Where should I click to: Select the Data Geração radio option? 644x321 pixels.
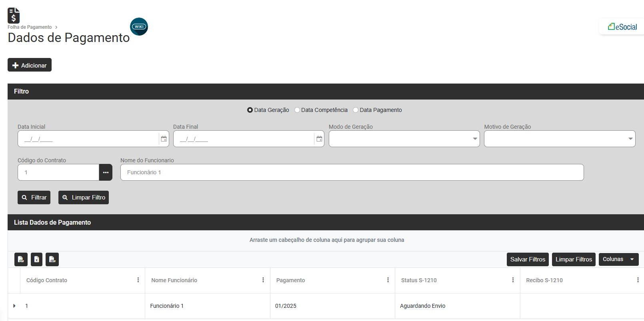tap(250, 110)
